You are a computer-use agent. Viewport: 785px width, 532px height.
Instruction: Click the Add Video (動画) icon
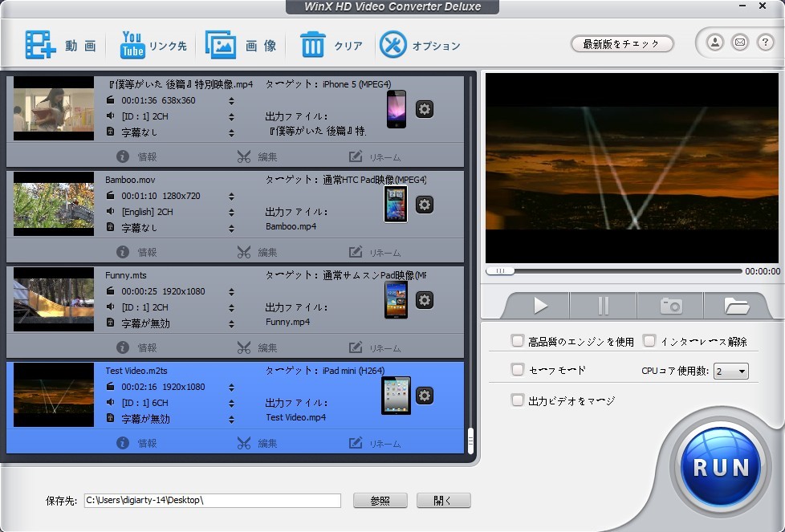(x=39, y=45)
